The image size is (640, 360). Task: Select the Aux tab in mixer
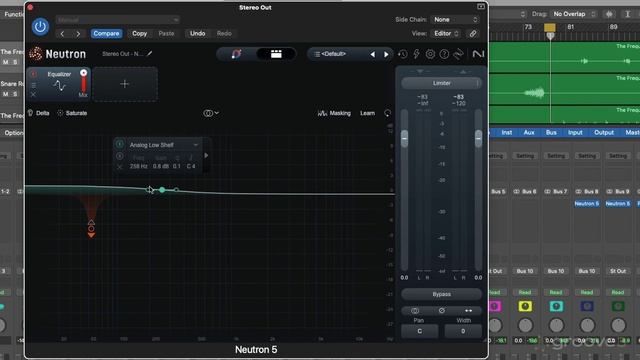pyautogui.click(x=529, y=133)
